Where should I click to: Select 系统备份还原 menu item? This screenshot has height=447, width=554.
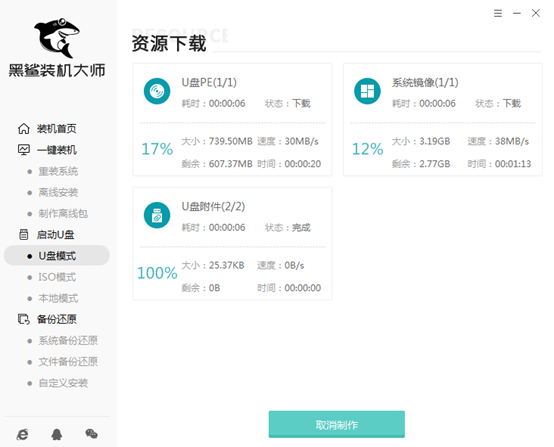click(68, 341)
